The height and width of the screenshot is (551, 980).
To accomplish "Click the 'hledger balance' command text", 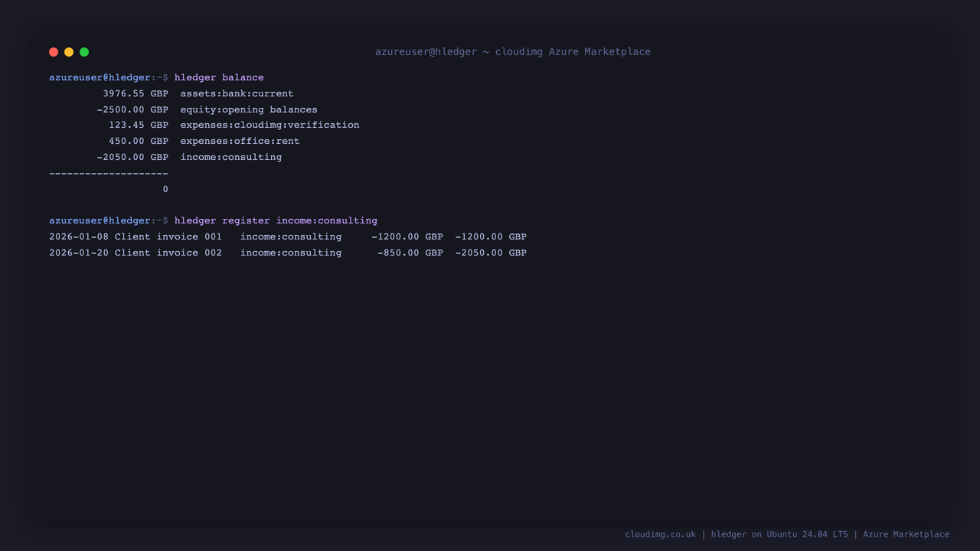I will point(219,77).
